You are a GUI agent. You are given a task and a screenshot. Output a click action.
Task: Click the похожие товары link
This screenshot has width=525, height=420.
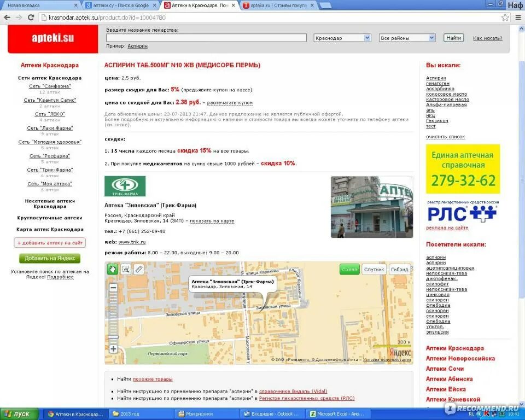(153, 379)
